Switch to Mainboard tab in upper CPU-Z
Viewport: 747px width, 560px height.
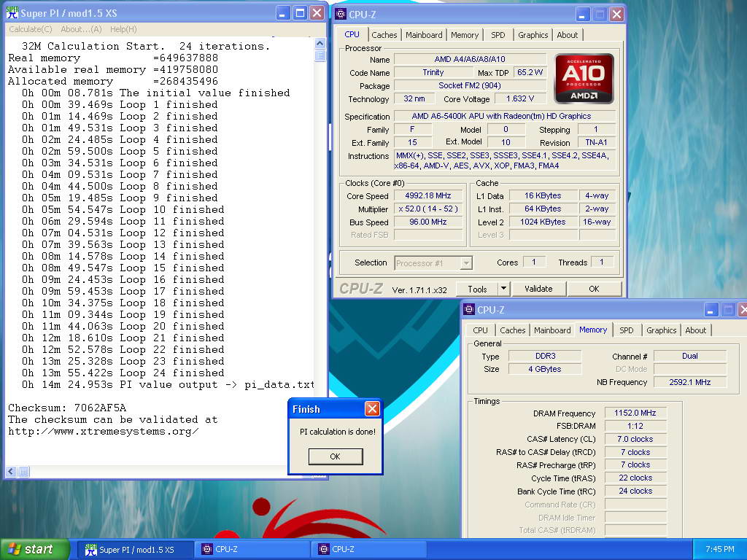click(x=424, y=35)
